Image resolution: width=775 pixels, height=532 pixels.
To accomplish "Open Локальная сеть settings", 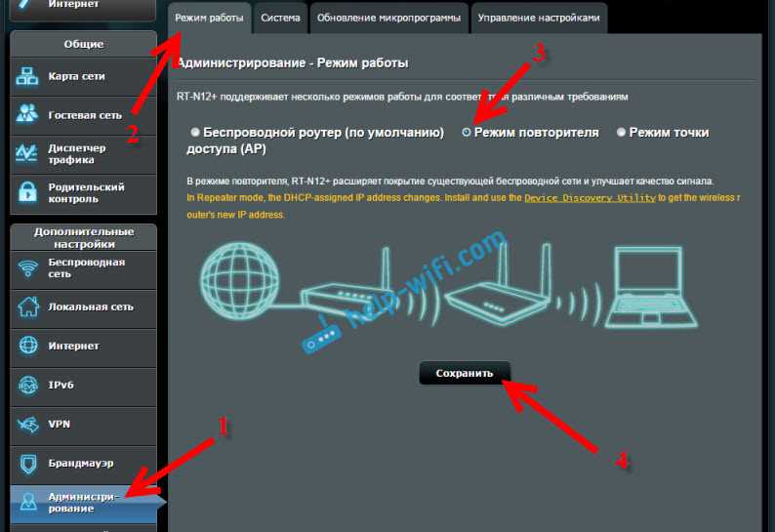I will [x=84, y=307].
